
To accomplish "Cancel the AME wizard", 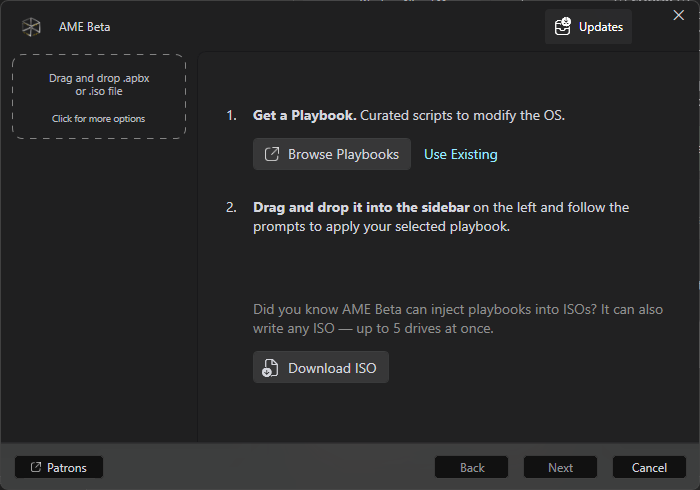I will tap(649, 467).
